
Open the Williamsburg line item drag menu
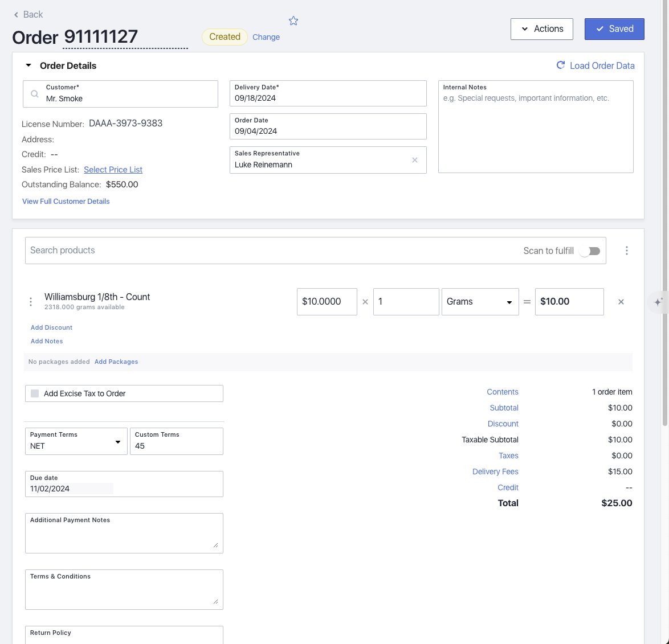point(31,302)
